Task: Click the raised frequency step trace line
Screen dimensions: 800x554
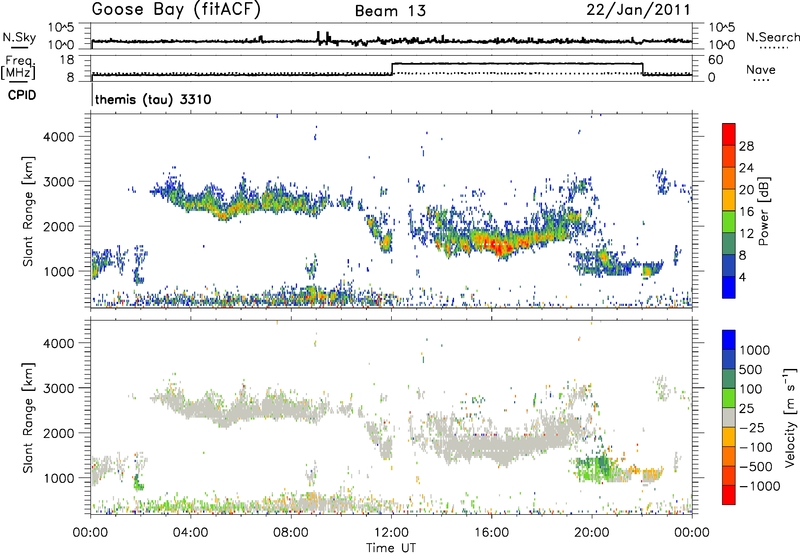Action: pos(517,64)
